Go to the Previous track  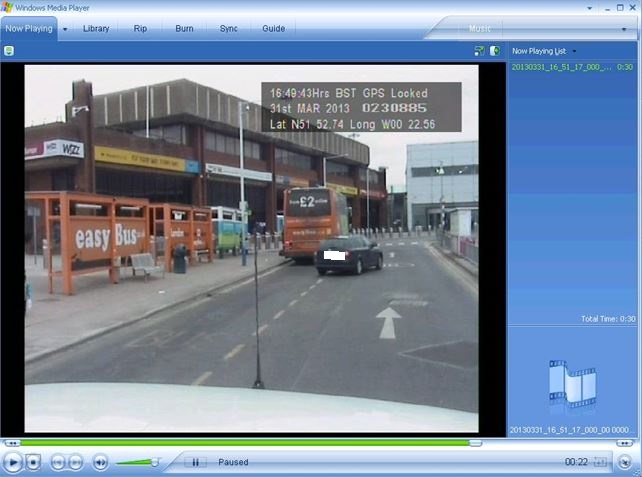pos(58,462)
